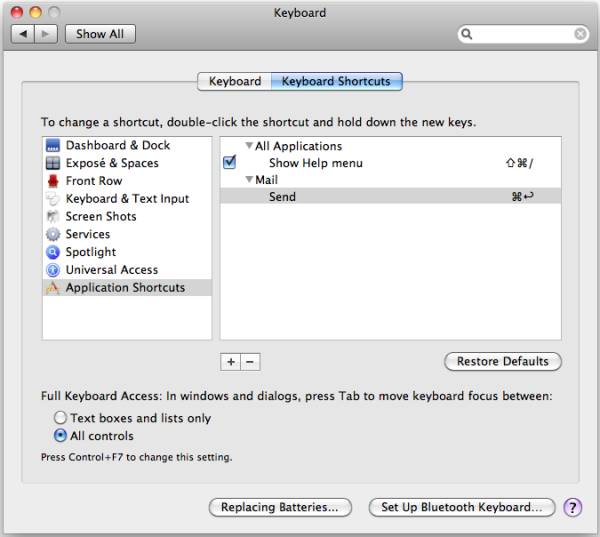Select 'Text boxes and lists only' radio

61,418
